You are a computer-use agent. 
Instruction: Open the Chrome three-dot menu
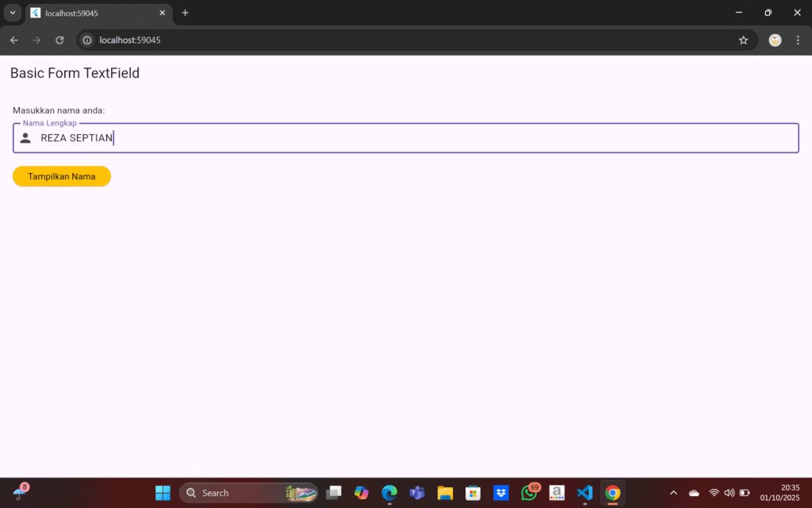pos(798,40)
